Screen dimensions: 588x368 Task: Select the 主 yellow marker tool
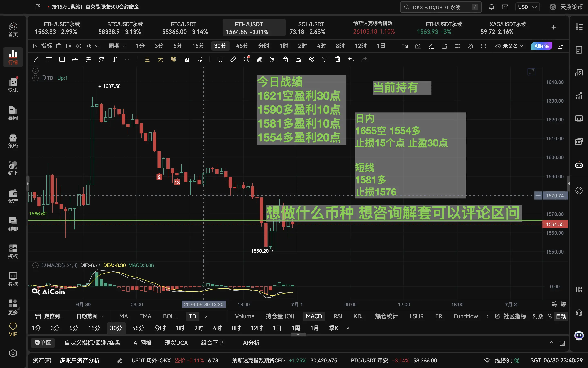pyautogui.click(x=147, y=59)
